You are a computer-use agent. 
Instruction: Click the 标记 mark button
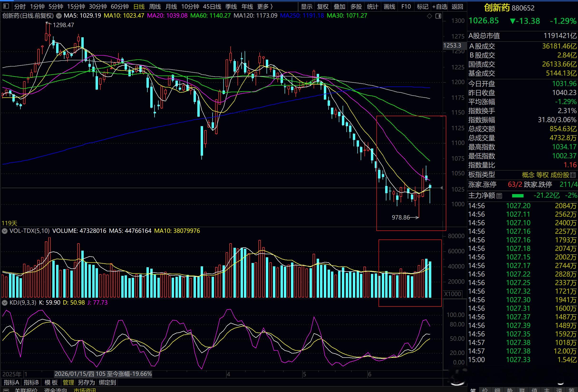click(x=423, y=6)
